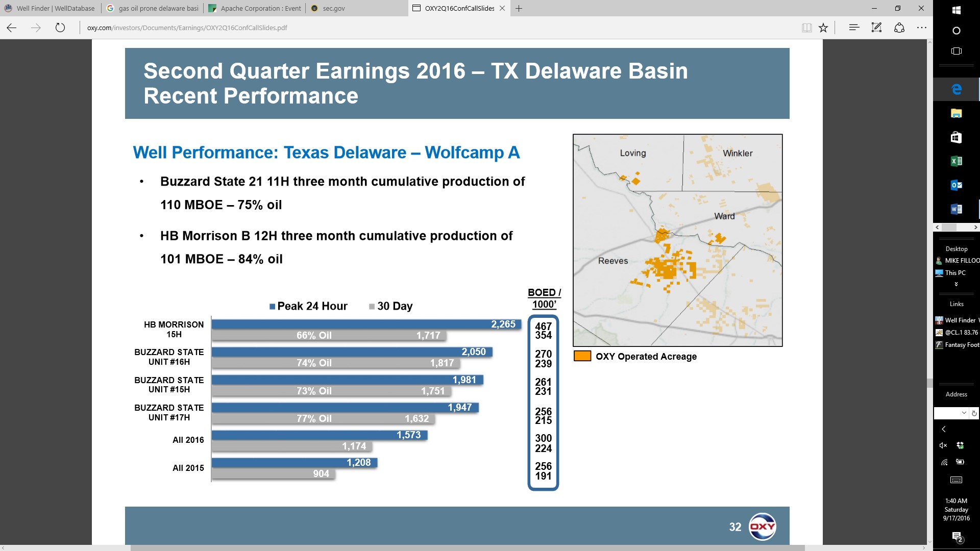Open the Windows Store taskbar icon

(x=957, y=137)
